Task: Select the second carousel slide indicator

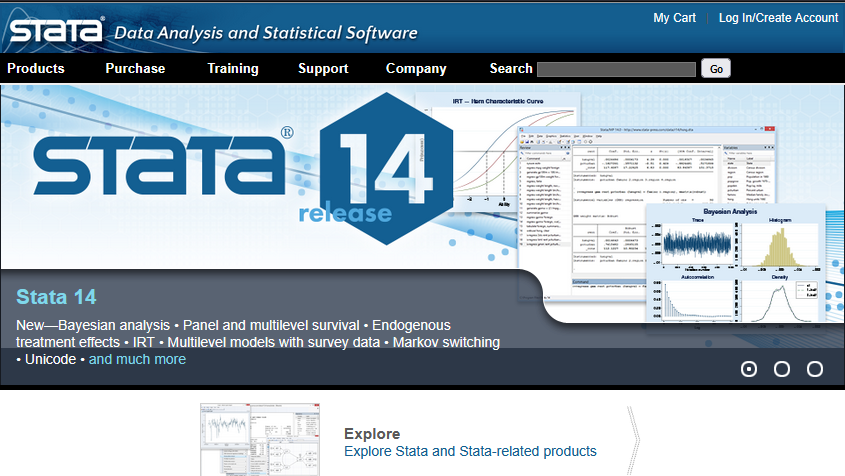Action: (x=781, y=369)
